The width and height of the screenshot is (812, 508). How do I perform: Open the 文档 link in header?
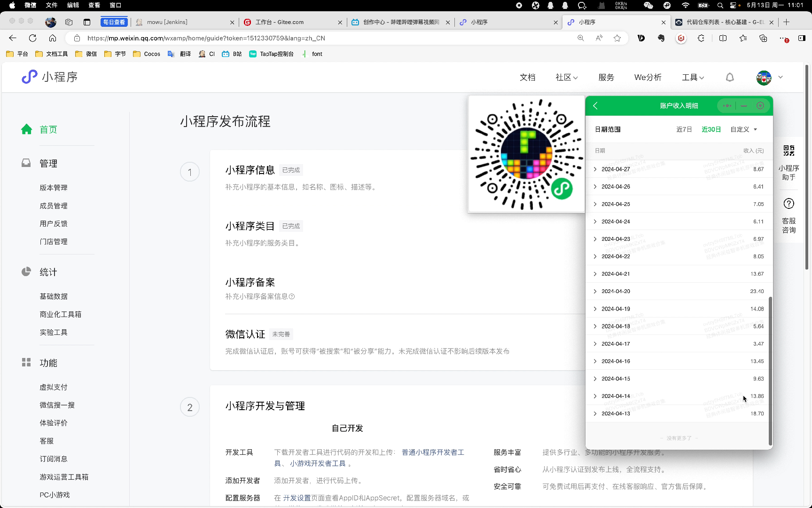[x=527, y=77]
